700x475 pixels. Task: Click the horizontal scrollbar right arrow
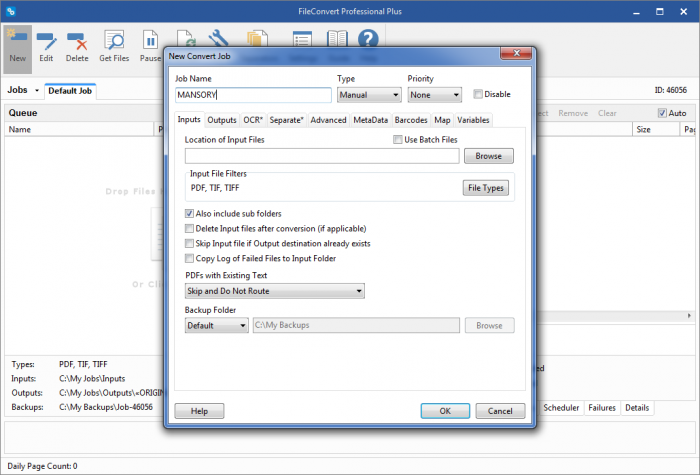pos(689,316)
